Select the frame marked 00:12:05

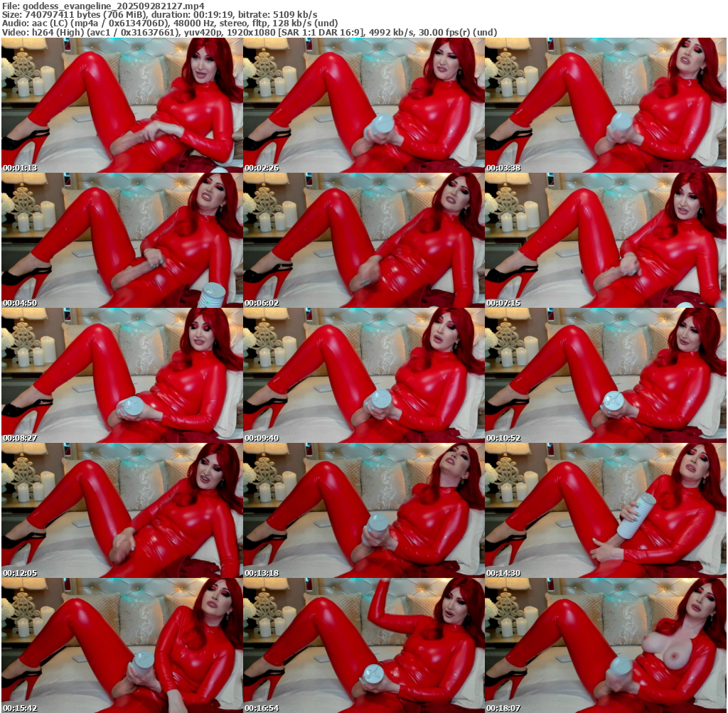tap(122, 510)
